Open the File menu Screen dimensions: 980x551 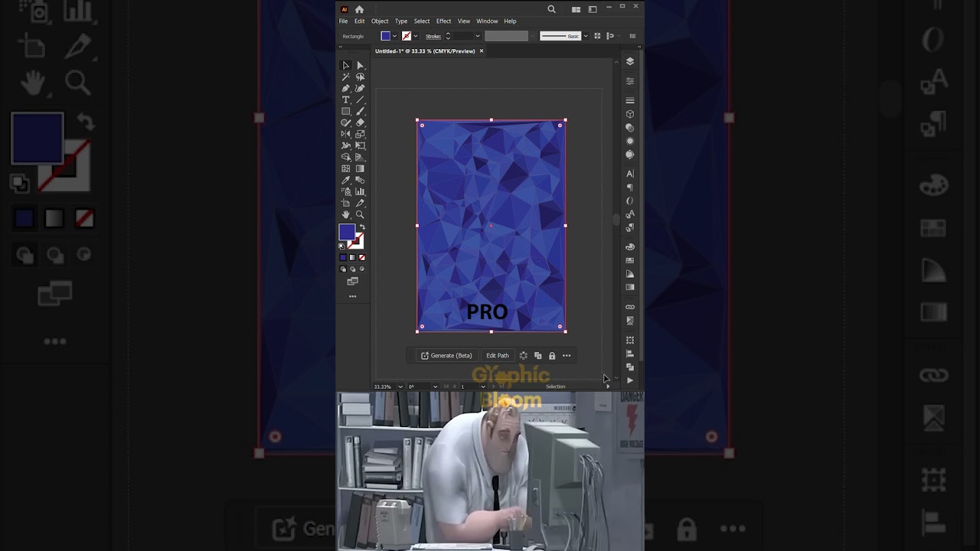tap(344, 21)
